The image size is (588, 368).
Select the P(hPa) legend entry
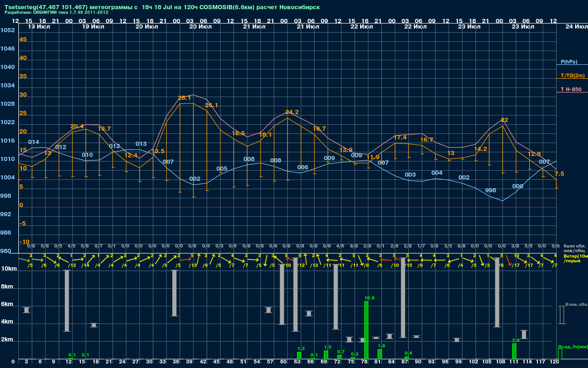569,62
